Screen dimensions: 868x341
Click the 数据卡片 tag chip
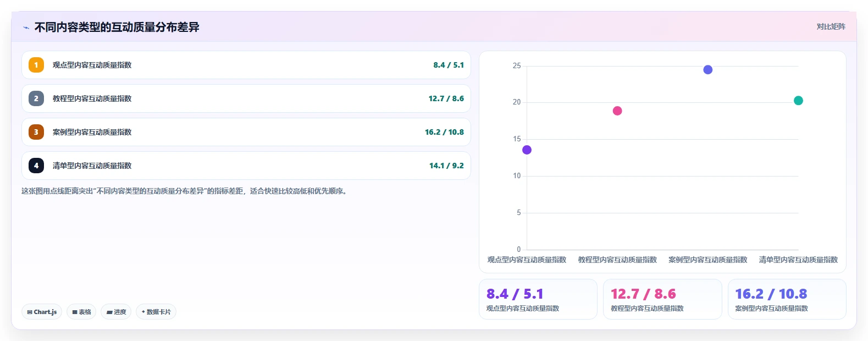tap(156, 312)
